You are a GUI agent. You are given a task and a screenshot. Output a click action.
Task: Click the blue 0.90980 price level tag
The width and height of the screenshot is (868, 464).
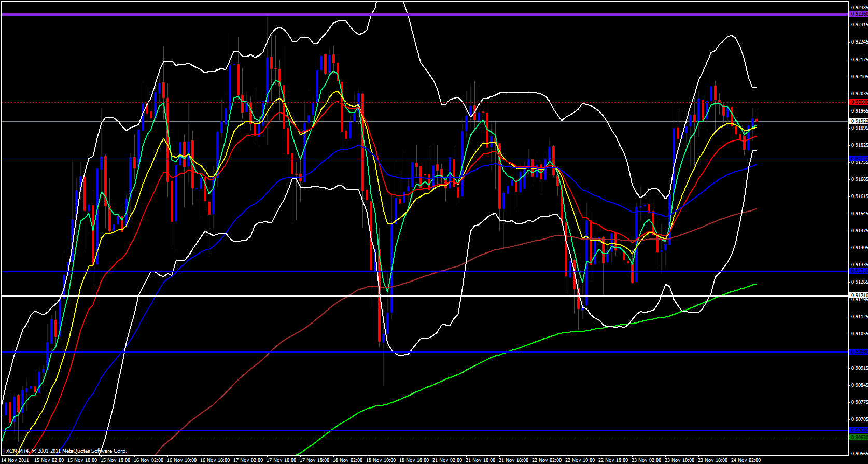[859, 352]
